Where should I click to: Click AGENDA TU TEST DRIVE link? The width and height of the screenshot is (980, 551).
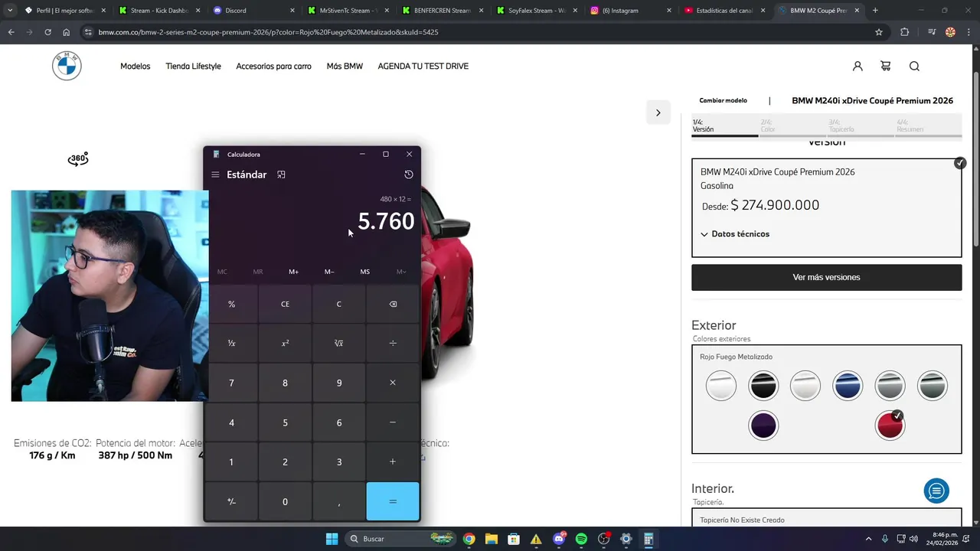(423, 66)
